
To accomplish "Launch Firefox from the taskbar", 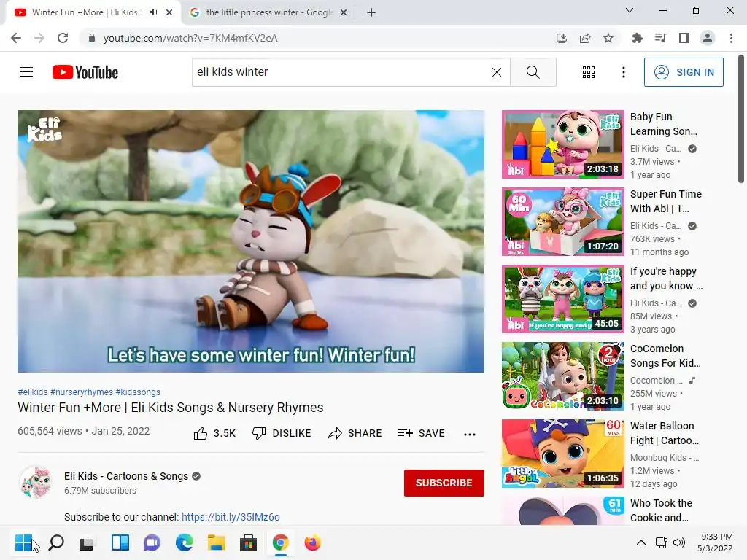I will point(312,542).
